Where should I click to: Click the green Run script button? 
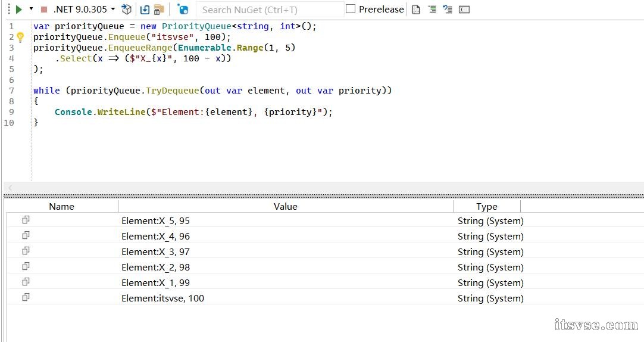point(18,10)
